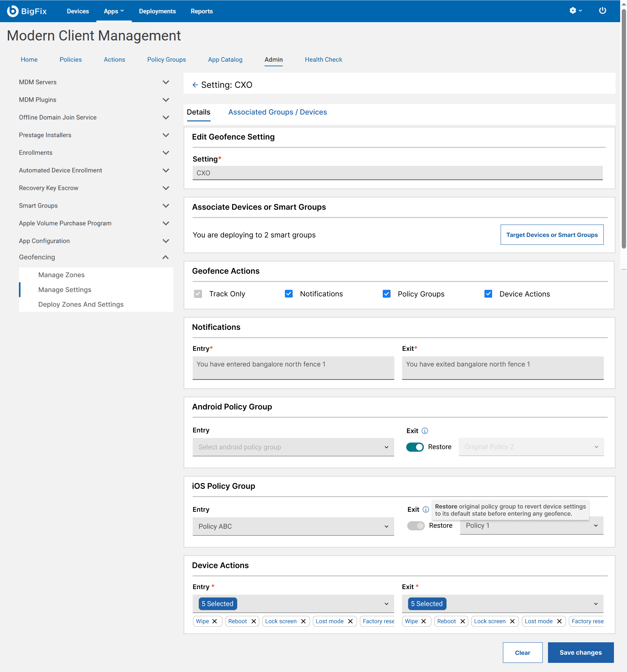
Task: Click Save changes button
Action: (580, 652)
